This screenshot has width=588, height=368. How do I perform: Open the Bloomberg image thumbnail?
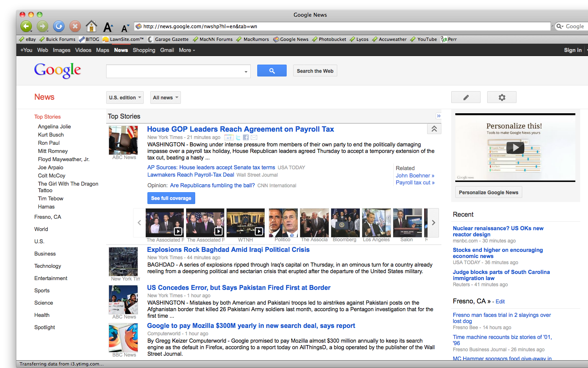[x=345, y=222]
